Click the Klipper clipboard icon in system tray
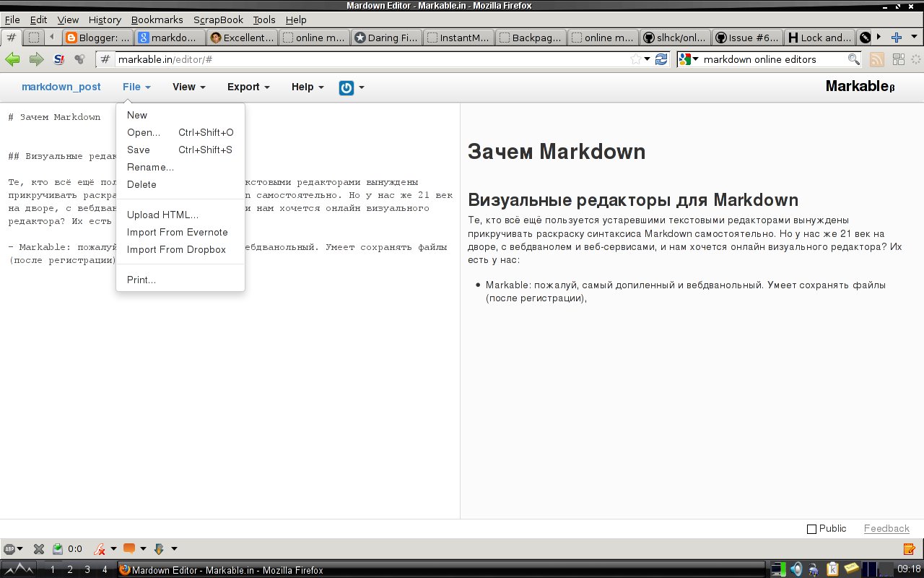The image size is (924, 578). pos(833,569)
